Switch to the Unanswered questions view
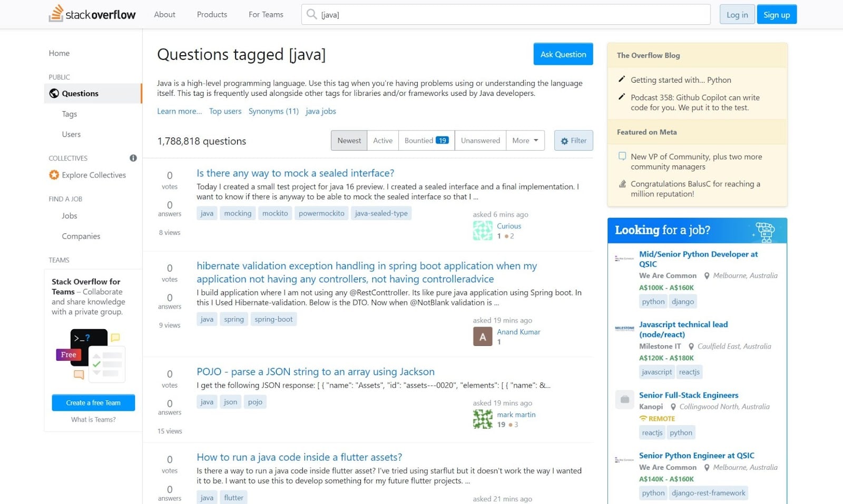 pyautogui.click(x=480, y=140)
